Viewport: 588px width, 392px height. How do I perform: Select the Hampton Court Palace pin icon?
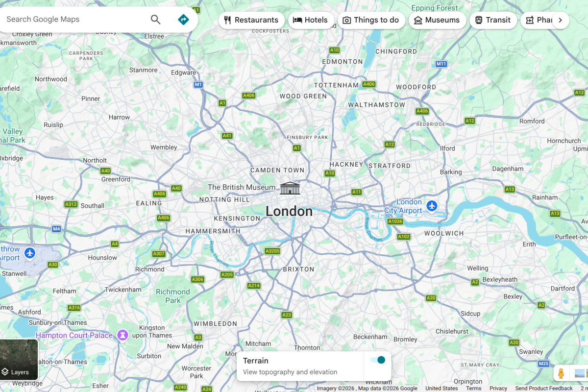click(122, 335)
